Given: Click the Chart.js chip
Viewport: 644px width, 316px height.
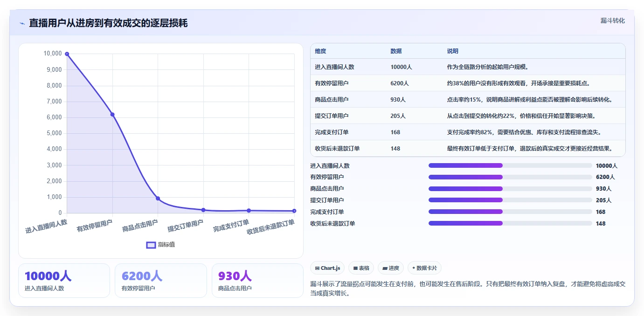Looking at the screenshot, I should 327,268.
